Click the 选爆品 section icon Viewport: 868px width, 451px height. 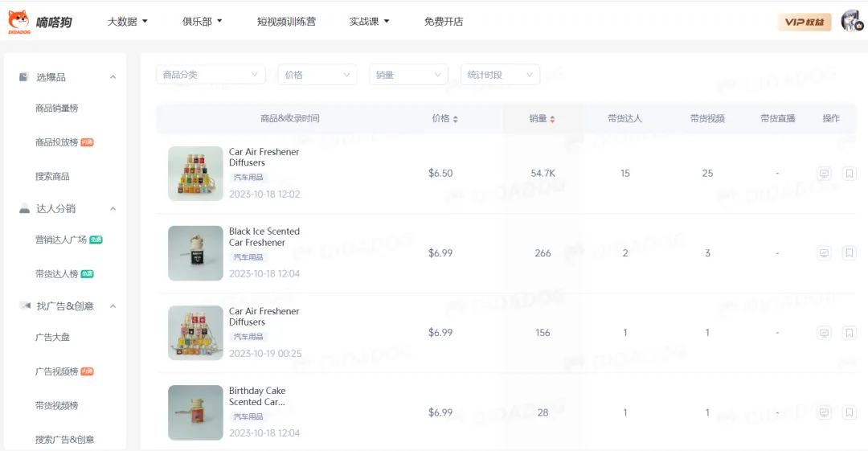coord(24,77)
